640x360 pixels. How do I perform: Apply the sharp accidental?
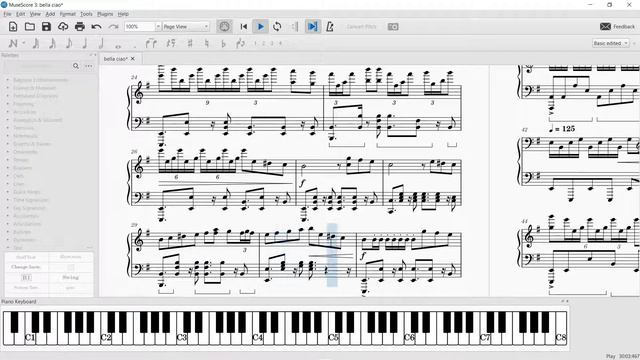pos(190,43)
